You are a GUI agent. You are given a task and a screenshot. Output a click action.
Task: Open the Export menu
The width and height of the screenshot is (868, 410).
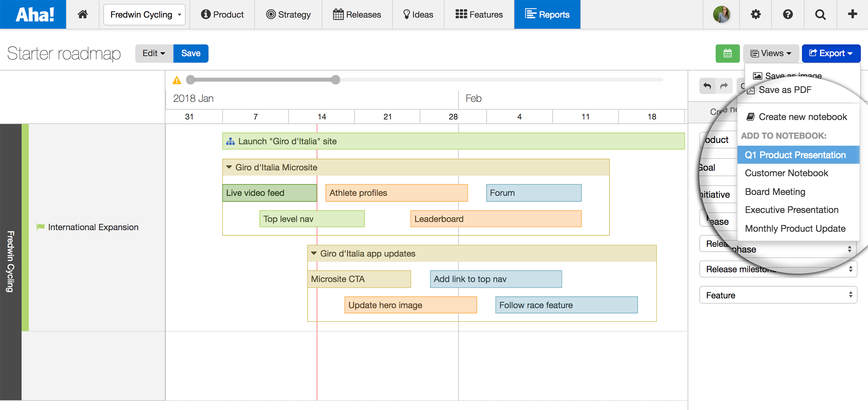tap(831, 53)
